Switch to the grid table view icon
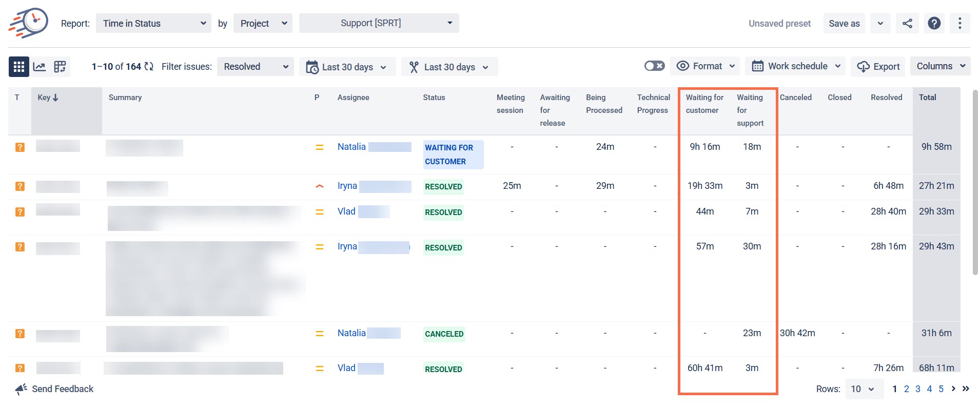 coord(19,67)
